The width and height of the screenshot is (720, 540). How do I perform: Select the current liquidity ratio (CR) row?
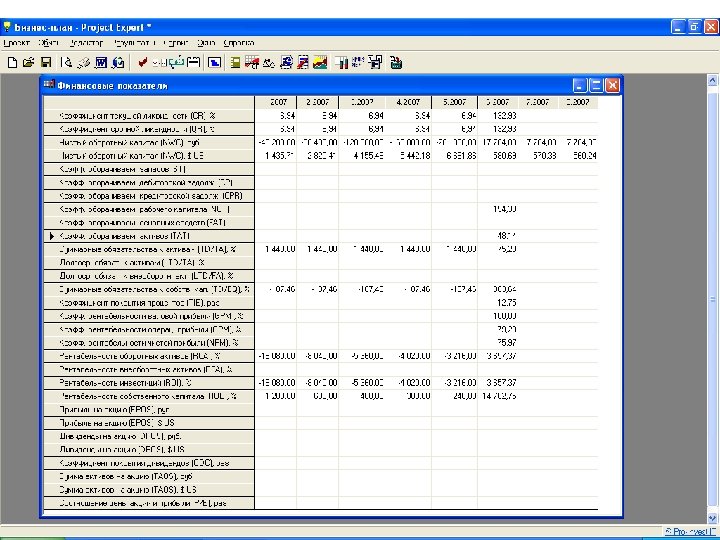pyautogui.click(x=150, y=116)
